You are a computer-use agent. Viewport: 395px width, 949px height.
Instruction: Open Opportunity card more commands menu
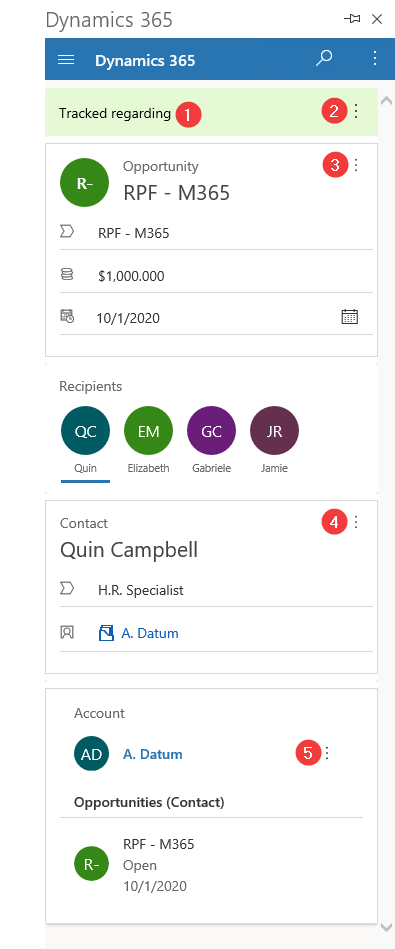click(356, 165)
